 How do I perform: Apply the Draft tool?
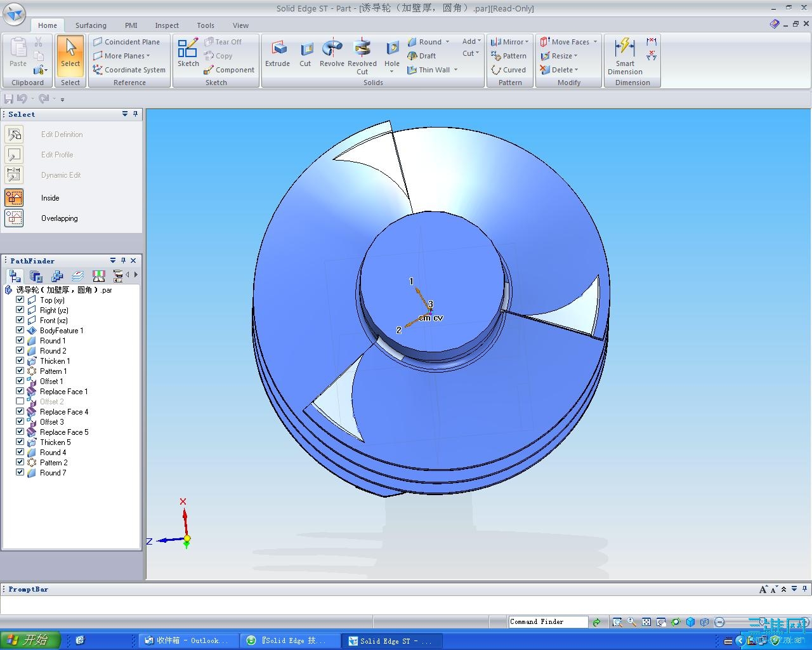pos(422,56)
